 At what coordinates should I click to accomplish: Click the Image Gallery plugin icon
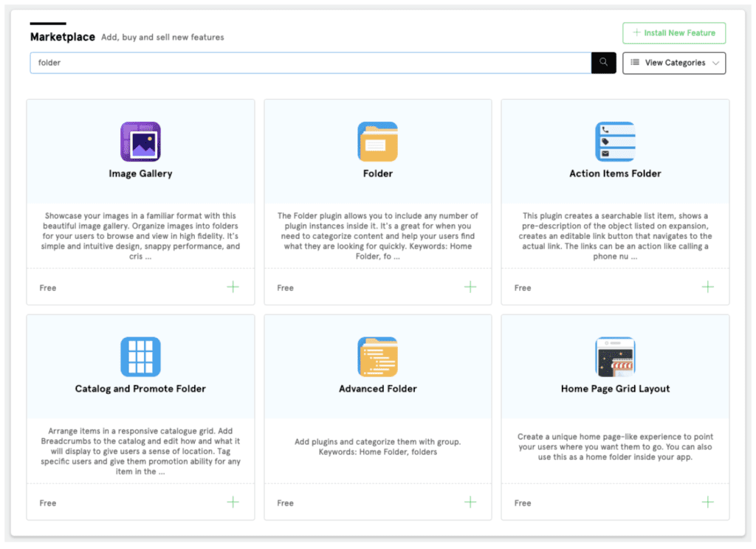click(x=140, y=142)
